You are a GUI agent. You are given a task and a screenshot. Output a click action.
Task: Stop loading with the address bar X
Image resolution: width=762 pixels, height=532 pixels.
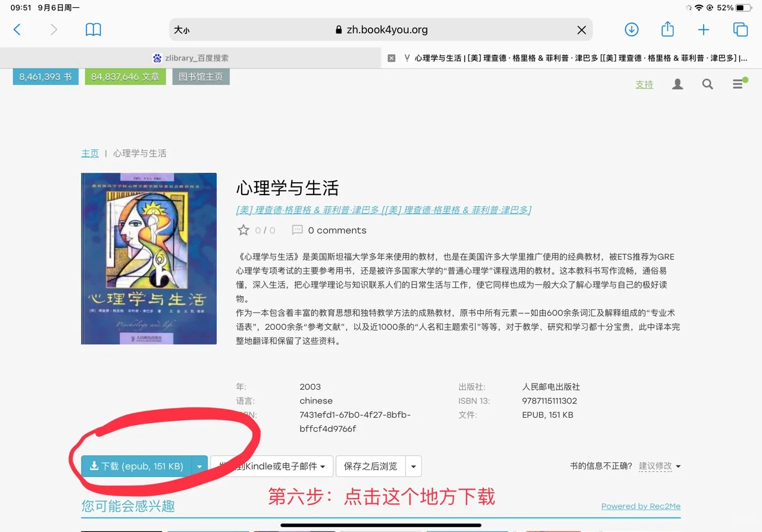click(x=582, y=30)
